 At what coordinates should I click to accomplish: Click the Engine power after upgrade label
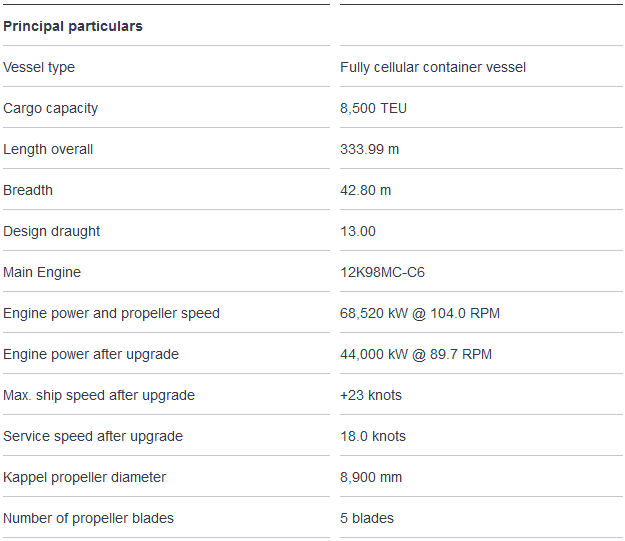(91, 354)
